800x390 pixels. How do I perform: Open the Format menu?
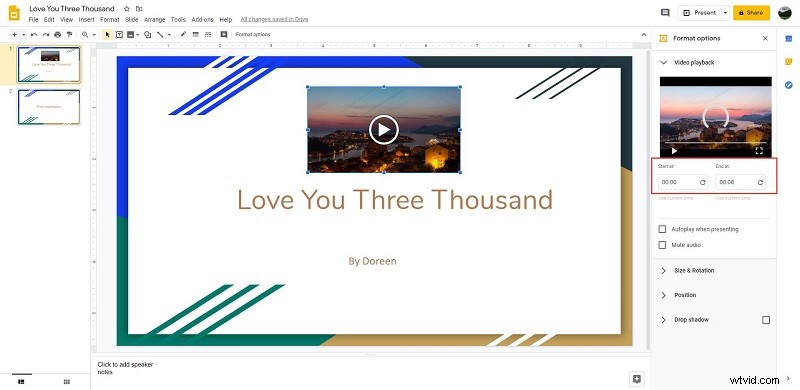coord(110,19)
